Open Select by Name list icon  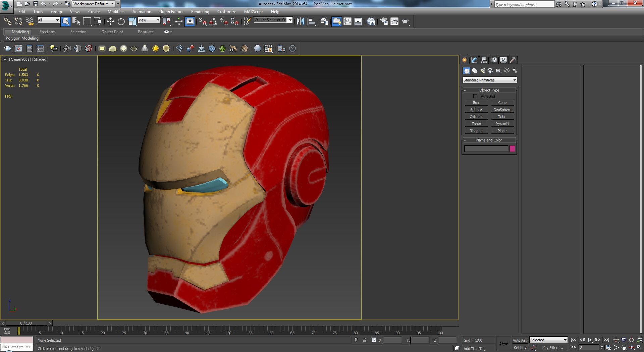click(x=76, y=21)
